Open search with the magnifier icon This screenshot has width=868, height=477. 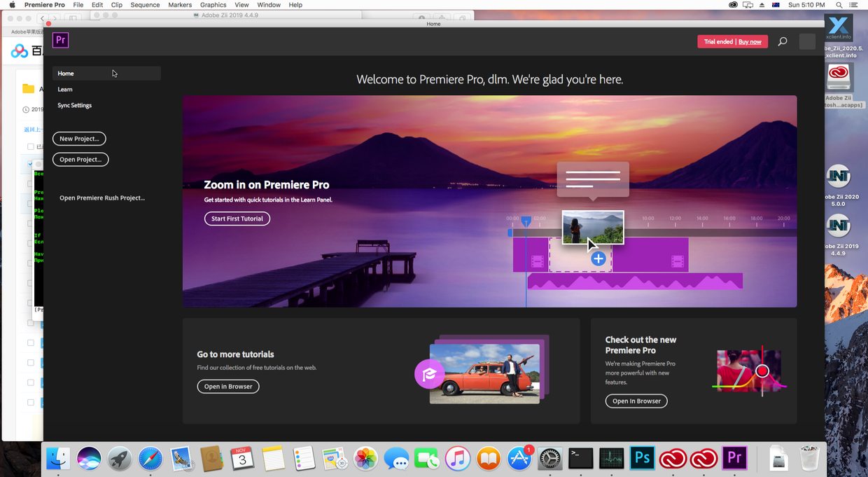click(783, 42)
